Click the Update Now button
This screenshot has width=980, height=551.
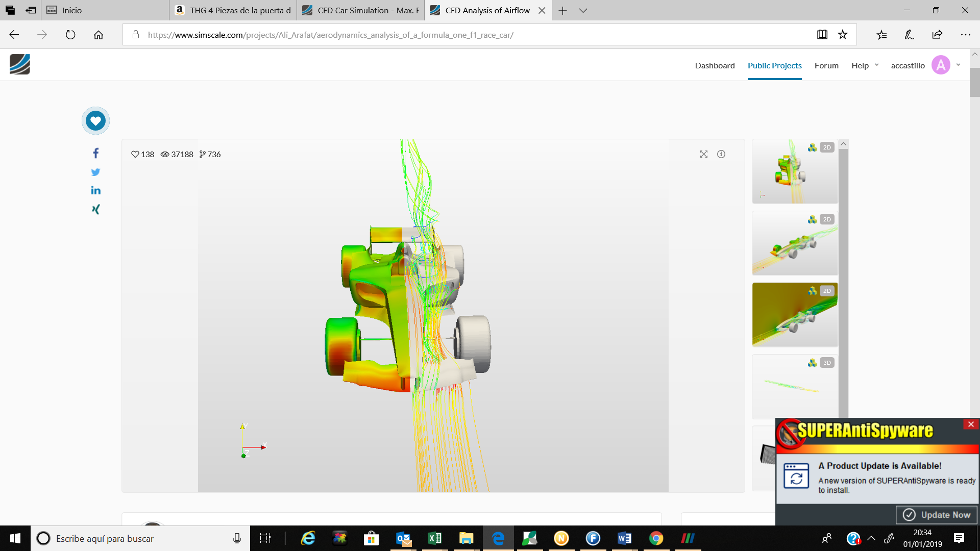coord(937,515)
